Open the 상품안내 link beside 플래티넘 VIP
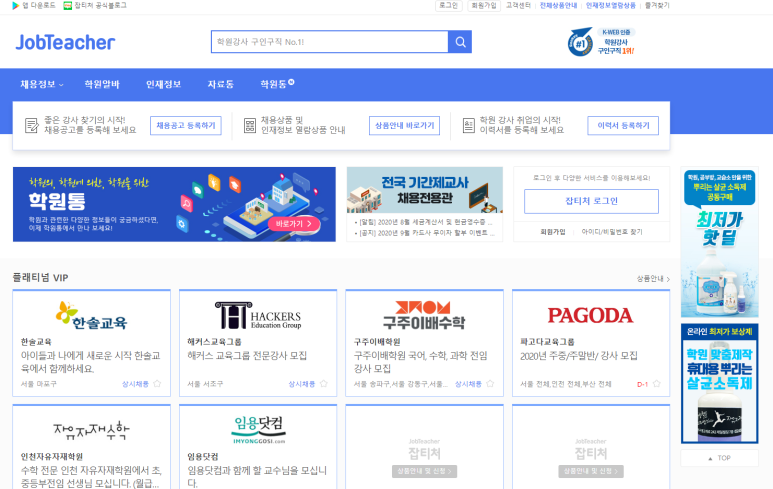 coord(653,279)
